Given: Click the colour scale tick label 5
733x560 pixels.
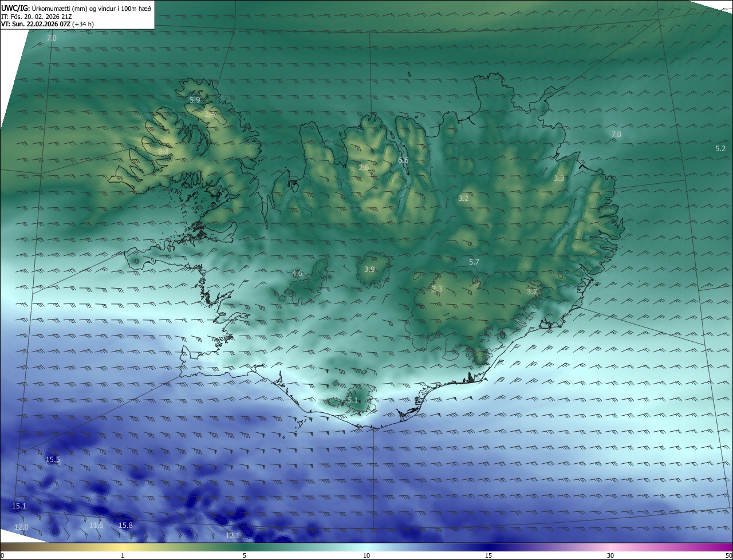Looking at the screenshot, I should coord(245,556).
